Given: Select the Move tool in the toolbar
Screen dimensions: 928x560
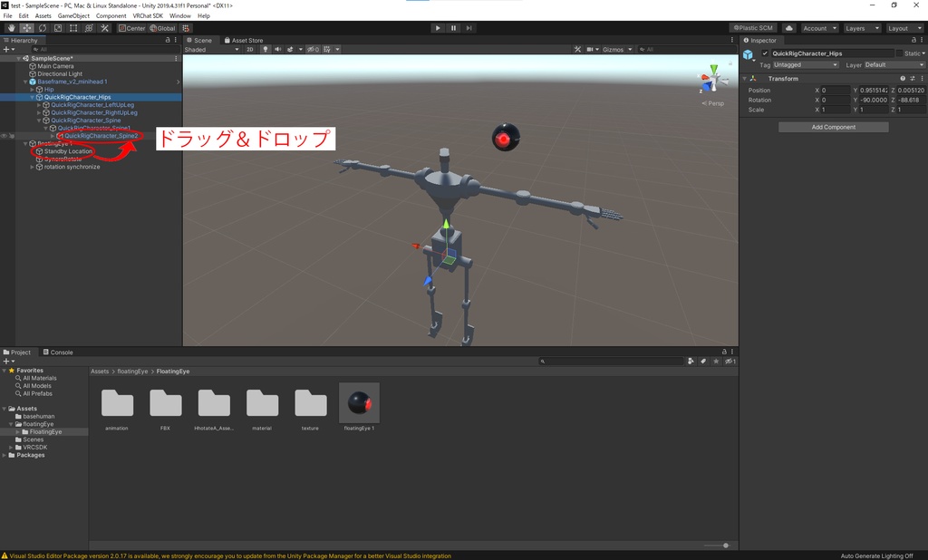Looking at the screenshot, I should 26,27.
